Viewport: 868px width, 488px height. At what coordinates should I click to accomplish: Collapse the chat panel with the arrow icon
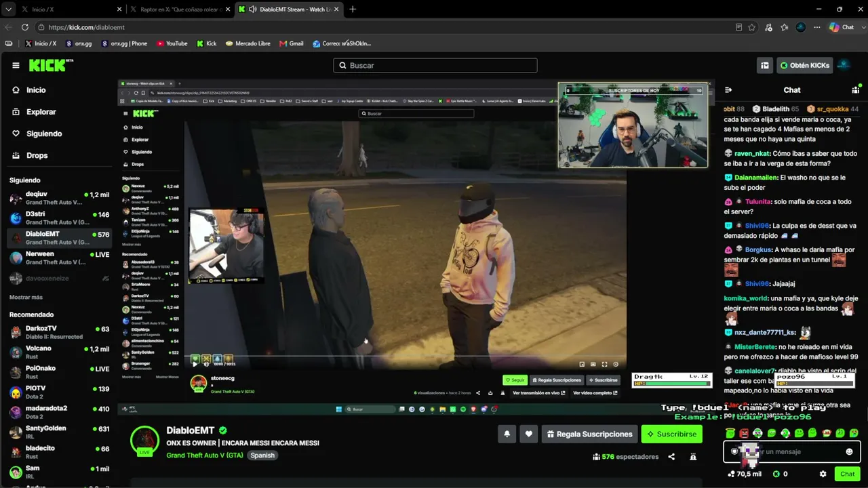pyautogui.click(x=728, y=90)
